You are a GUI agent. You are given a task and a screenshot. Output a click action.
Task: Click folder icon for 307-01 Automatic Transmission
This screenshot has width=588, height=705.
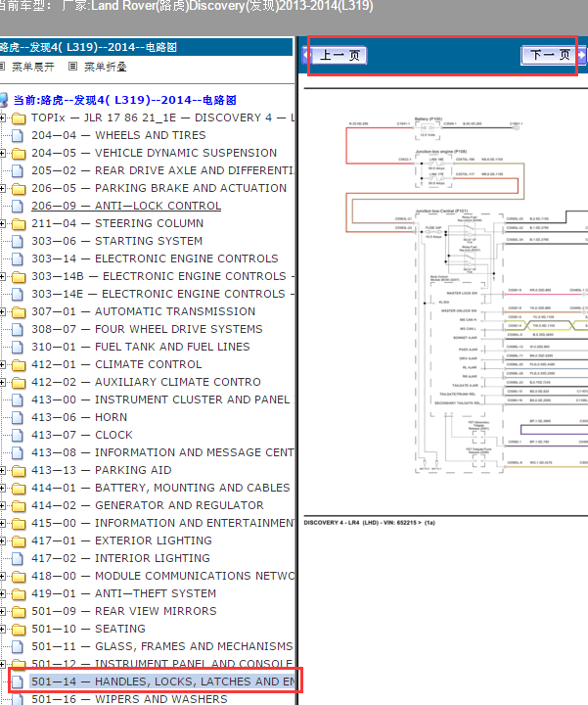pyautogui.click(x=18, y=311)
